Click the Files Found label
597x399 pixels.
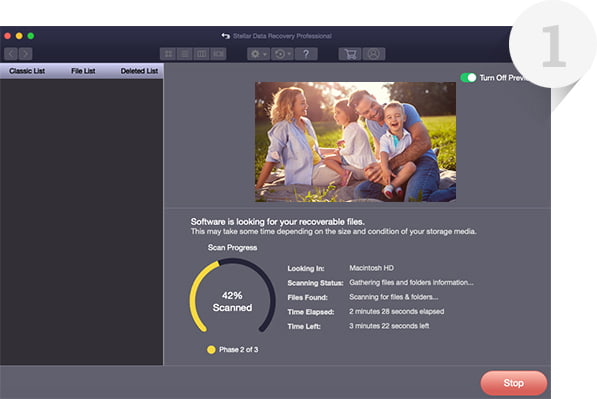(307, 297)
